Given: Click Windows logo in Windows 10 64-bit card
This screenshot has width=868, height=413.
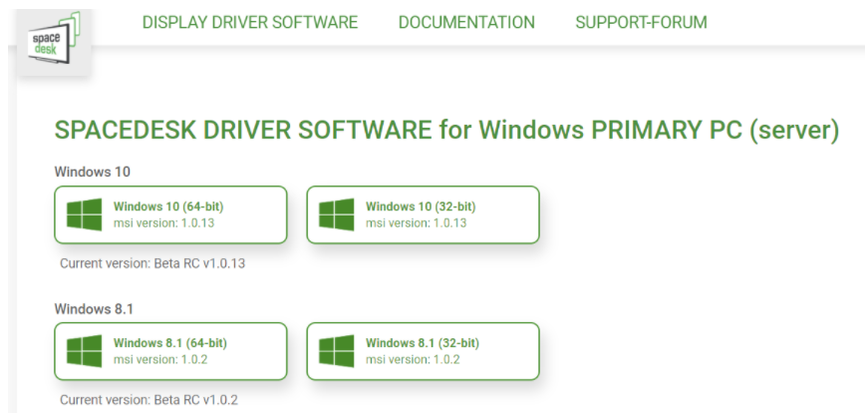Looking at the screenshot, I should click(84, 214).
